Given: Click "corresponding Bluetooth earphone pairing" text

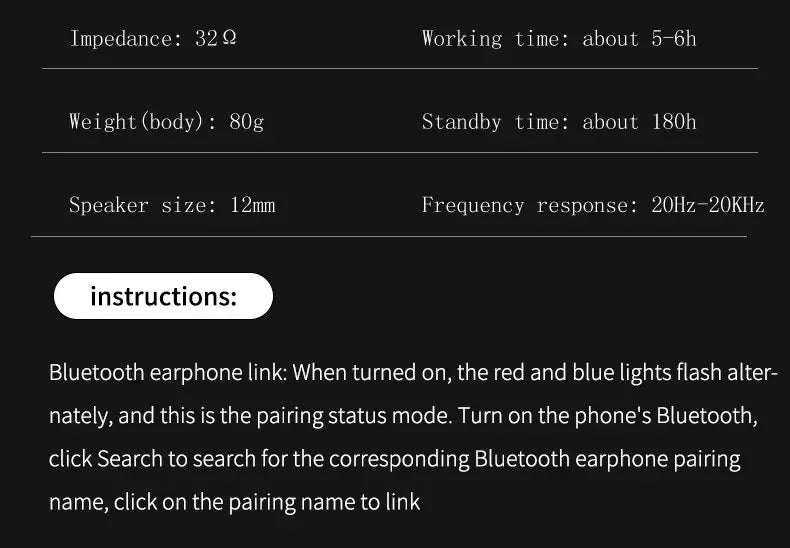Looking at the screenshot, I should tap(534, 459).
